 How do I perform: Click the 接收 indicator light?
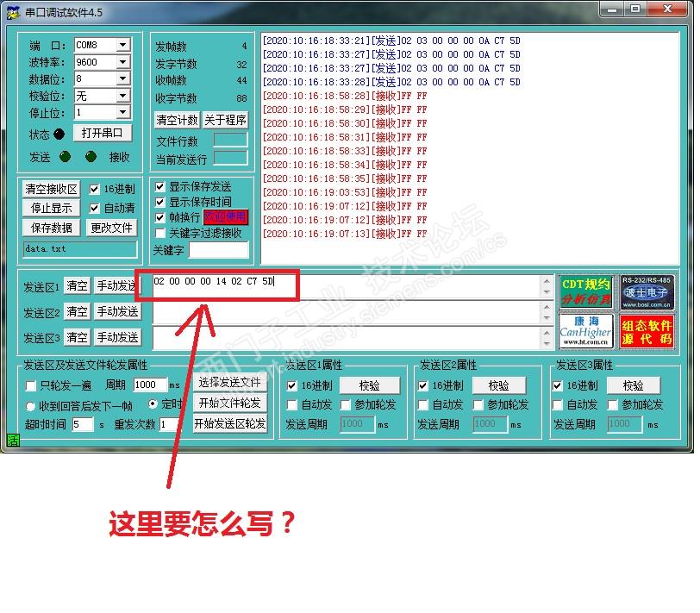(x=91, y=157)
